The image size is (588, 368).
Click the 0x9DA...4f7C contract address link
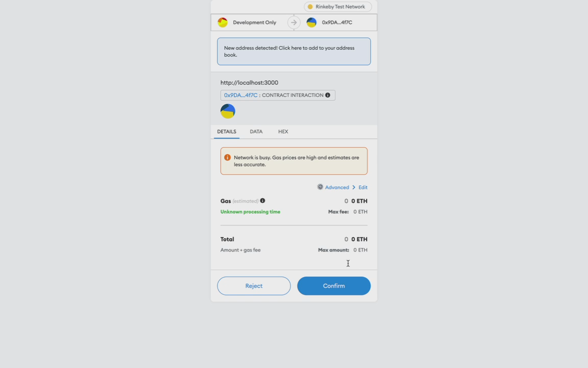241,96
